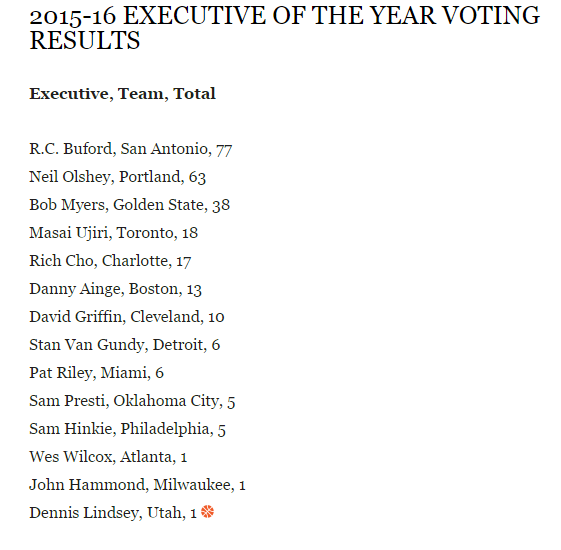Select the R.C. Buford, San Antonio entry
This screenshot has width=561, height=550.
[131, 149]
